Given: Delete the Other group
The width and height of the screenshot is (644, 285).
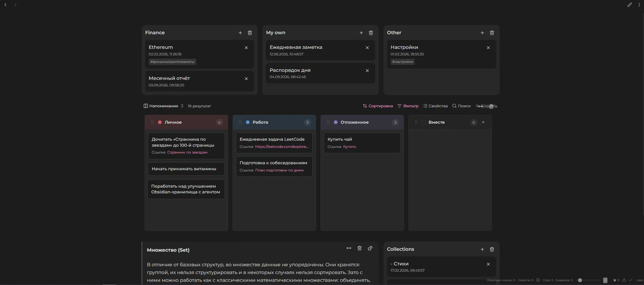Looking at the screenshot, I should coord(492,33).
